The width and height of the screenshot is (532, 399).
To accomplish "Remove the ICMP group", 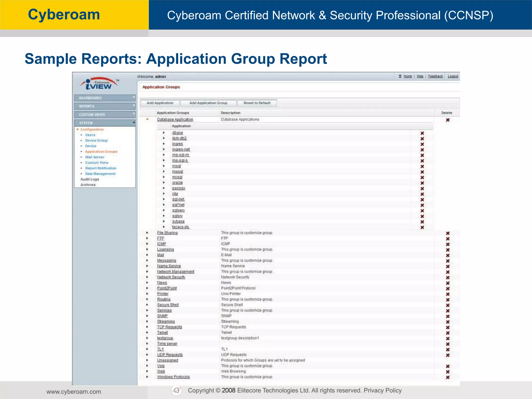I will (448, 244).
